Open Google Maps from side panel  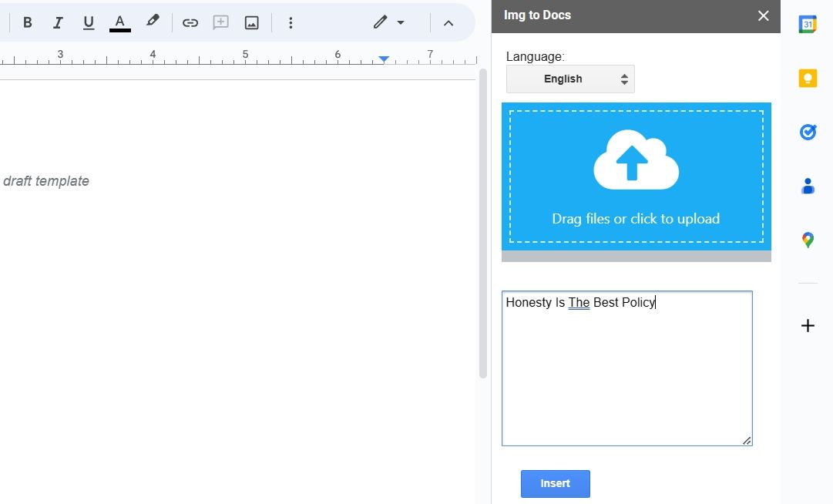click(808, 240)
